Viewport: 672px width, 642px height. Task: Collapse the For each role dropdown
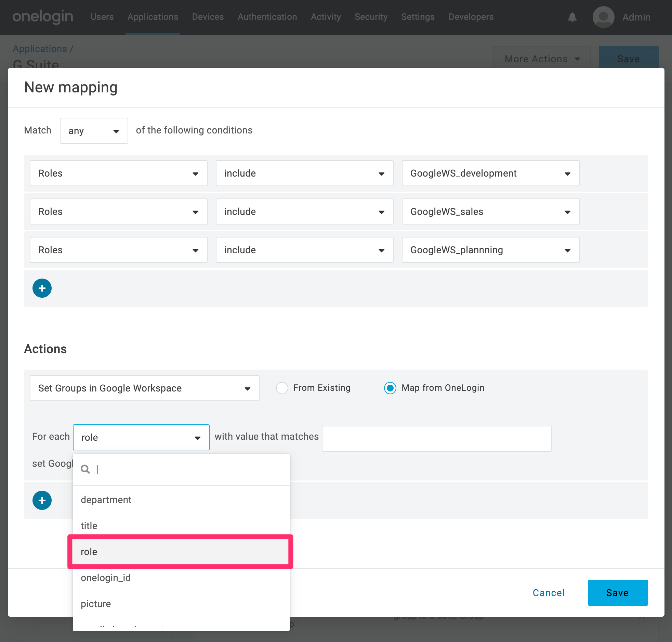point(141,437)
